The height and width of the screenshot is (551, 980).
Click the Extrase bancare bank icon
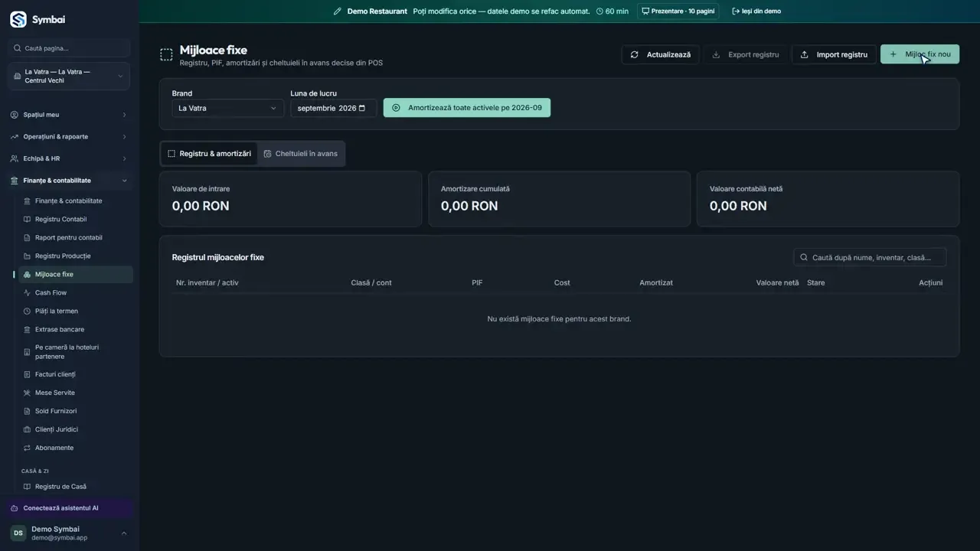coord(28,330)
